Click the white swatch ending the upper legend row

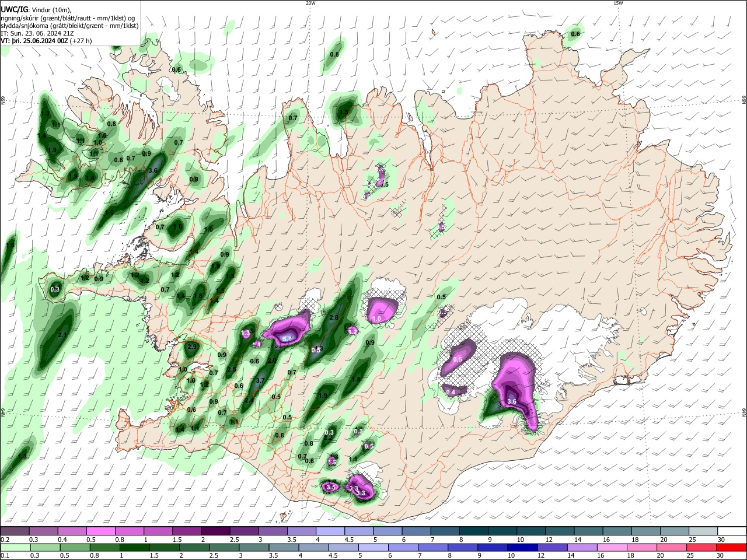[x=731, y=531]
